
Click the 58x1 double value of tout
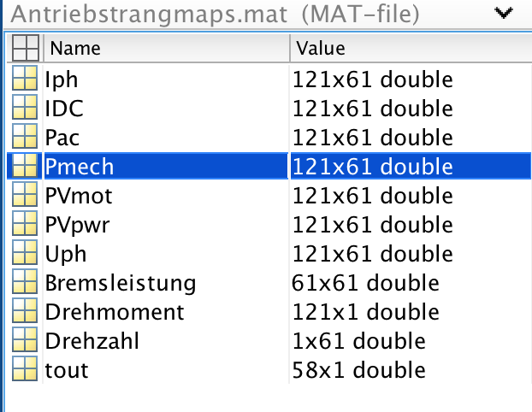pos(358,370)
